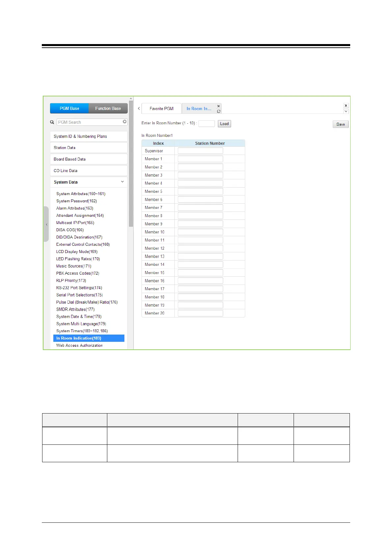Open the tab list dropdown arrow at right
The image size is (392, 554).
pyautogui.click(x=346, y=112)
